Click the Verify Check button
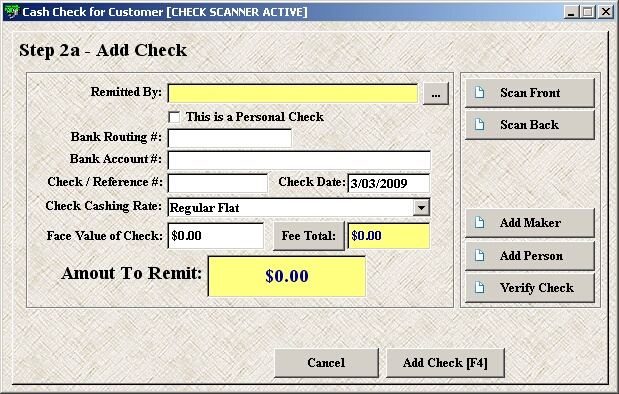The width and height of the screenshot is (619, 394). click(x=530, y=287)
